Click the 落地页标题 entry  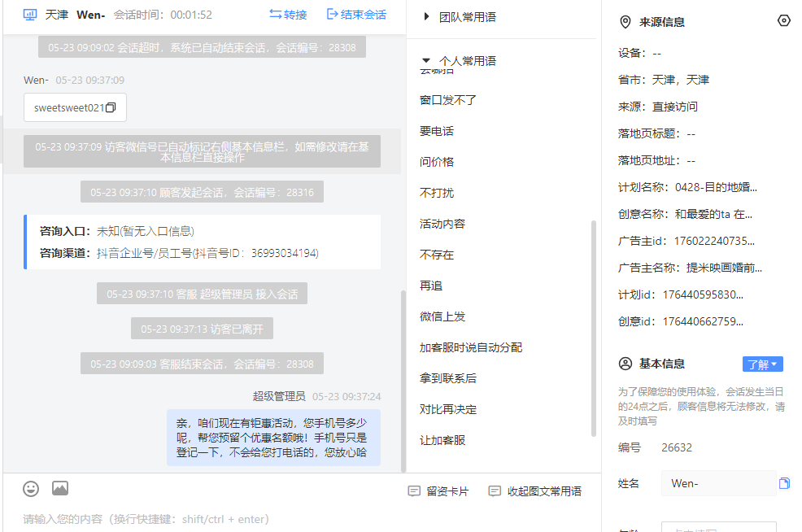pos(656,133)
